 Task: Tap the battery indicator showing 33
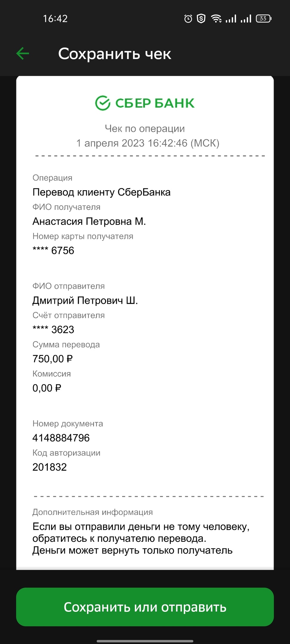click(263, 18)
